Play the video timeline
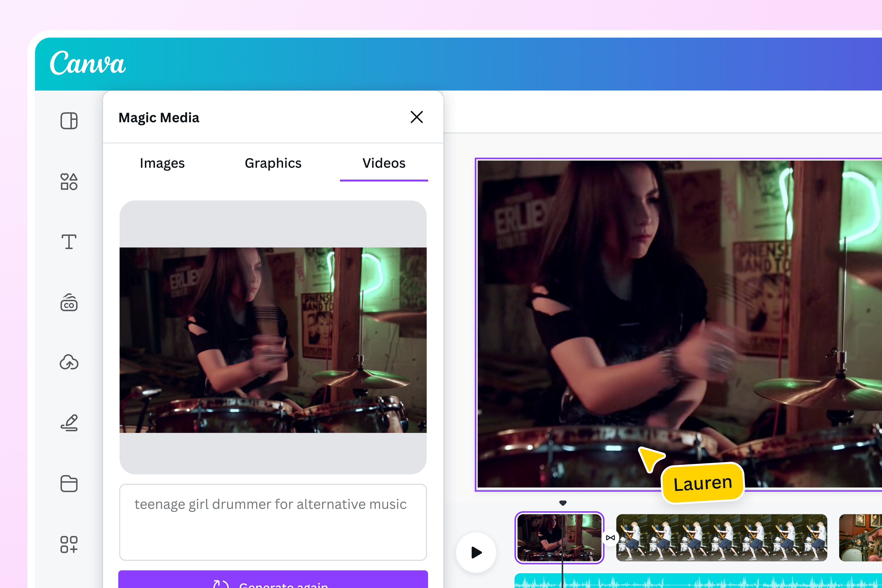Viewport: 882px width, 588px height. pyautogui.click(x=476, y=552)
